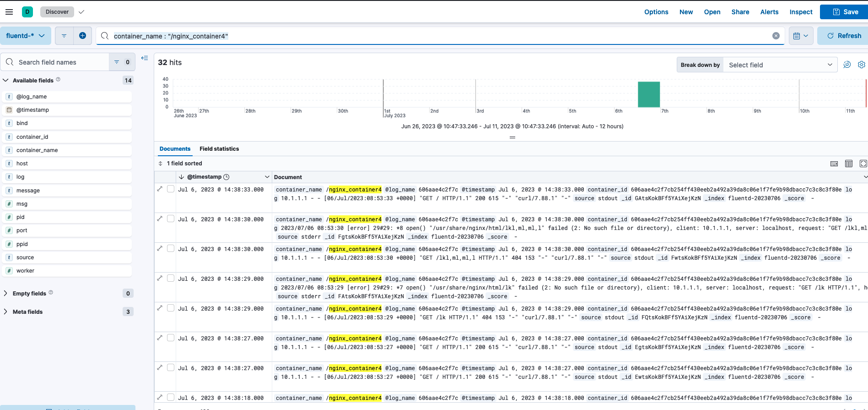Image resolution: width=868 pixels, height=410 pixels.
Task: Open keyboard shortcuts icon above table
Action: 834,164
